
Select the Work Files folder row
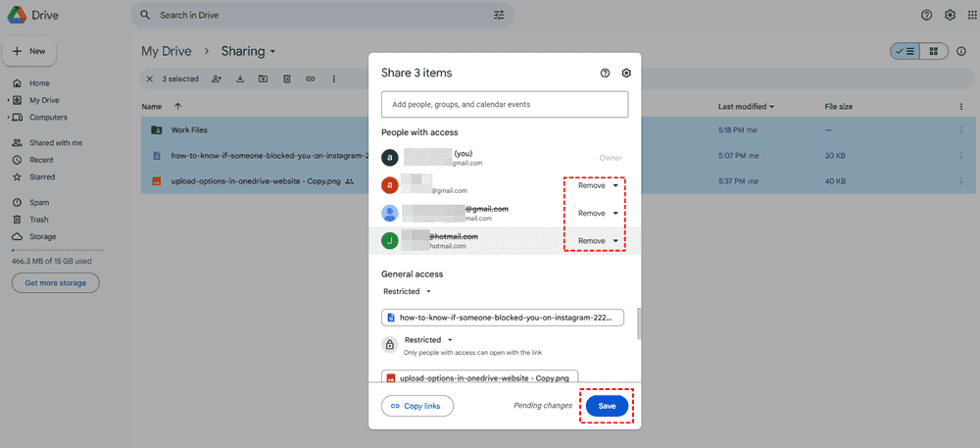click(558, 130)
